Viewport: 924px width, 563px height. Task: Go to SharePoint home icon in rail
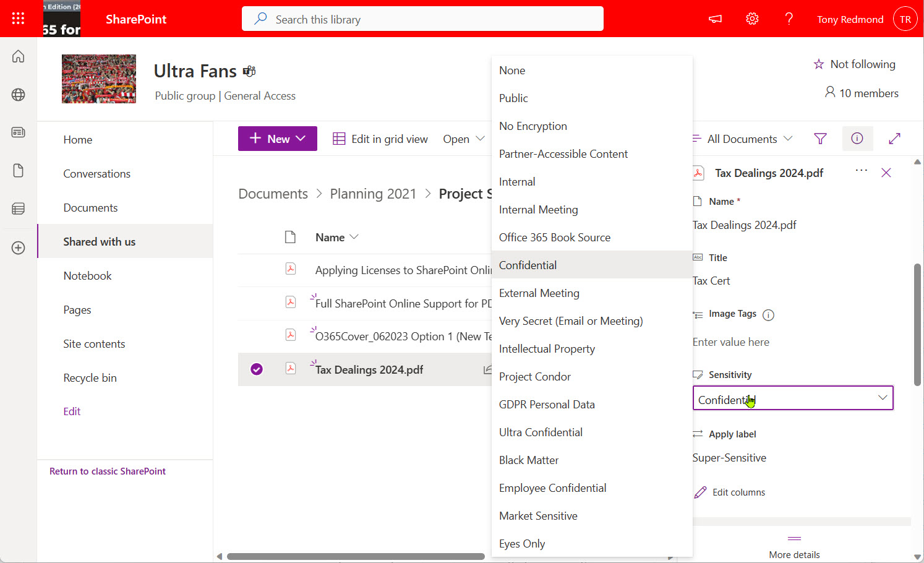pos(19,56)
